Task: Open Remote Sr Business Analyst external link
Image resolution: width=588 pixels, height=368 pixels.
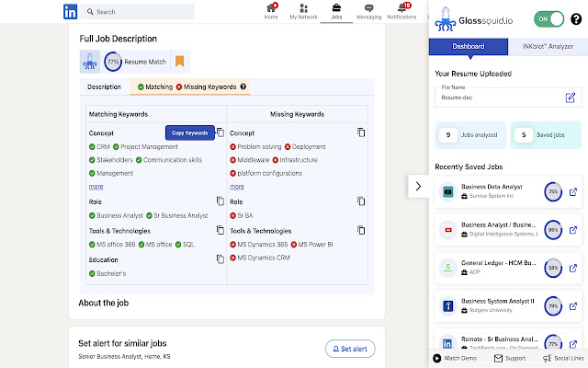Action: (x=573, y=344)
